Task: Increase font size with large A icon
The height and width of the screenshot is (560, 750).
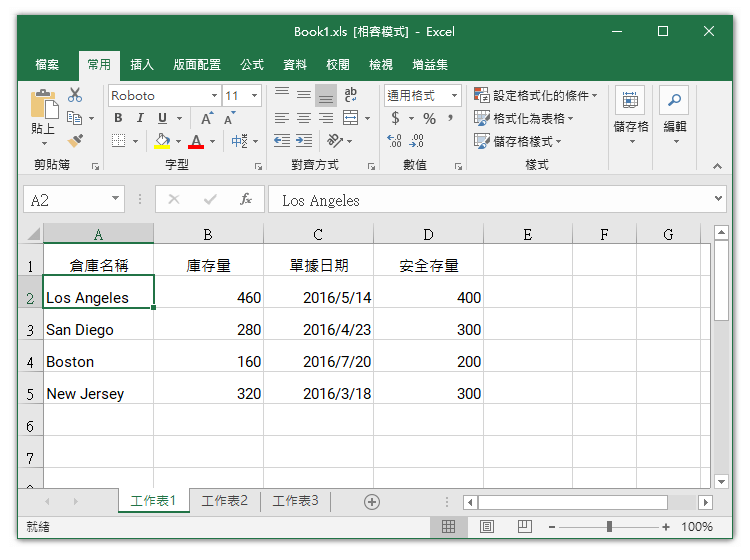Action: point(207,118)
